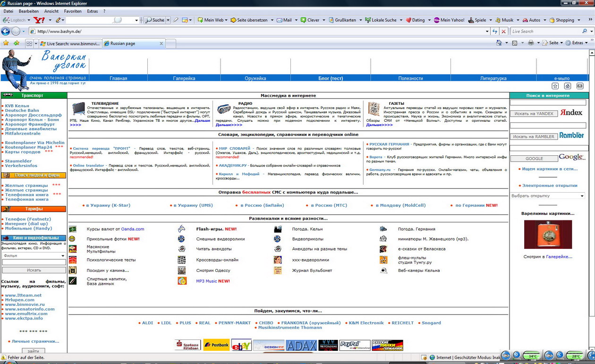Click the Postbank logo
595x364 pixels.
[x=216, y=345]
